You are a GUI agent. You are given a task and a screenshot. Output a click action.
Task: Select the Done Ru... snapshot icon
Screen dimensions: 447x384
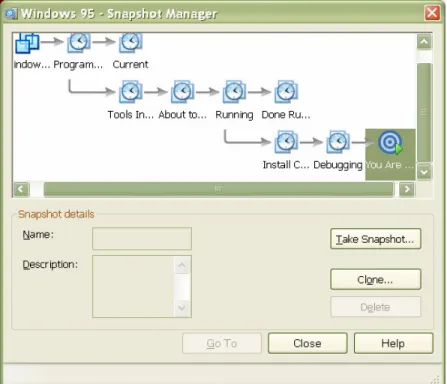coord(286,92)
